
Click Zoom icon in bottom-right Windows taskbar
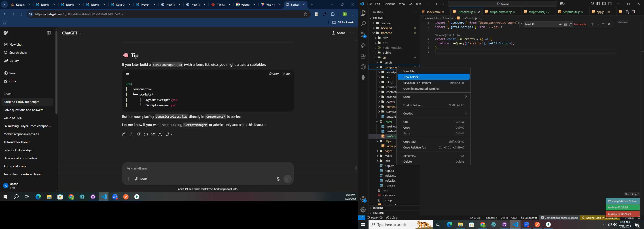527,225
